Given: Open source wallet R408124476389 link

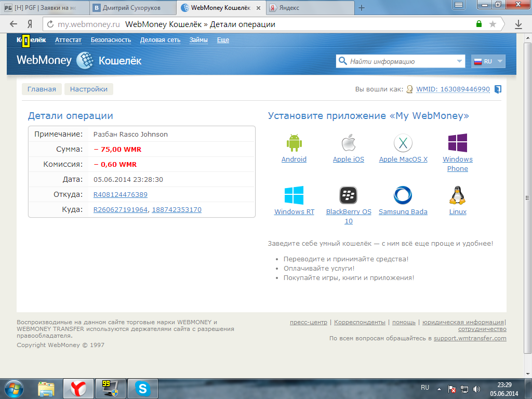Looking at the screenshot, I should (121, 194).
